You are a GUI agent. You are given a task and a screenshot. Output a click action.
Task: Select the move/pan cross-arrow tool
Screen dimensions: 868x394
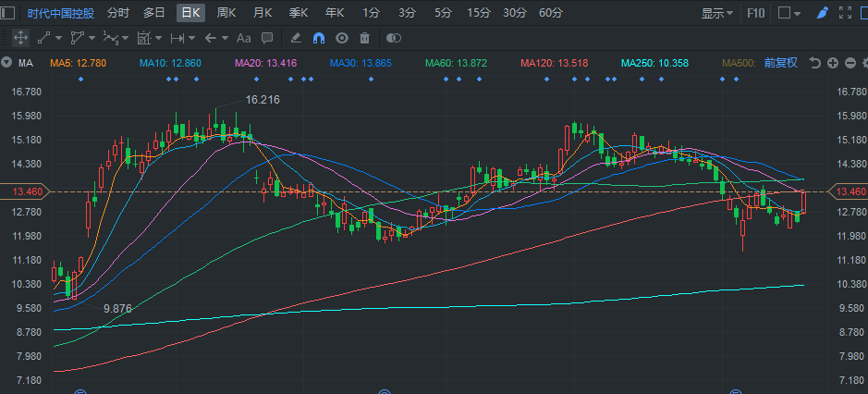click(20, 38)
